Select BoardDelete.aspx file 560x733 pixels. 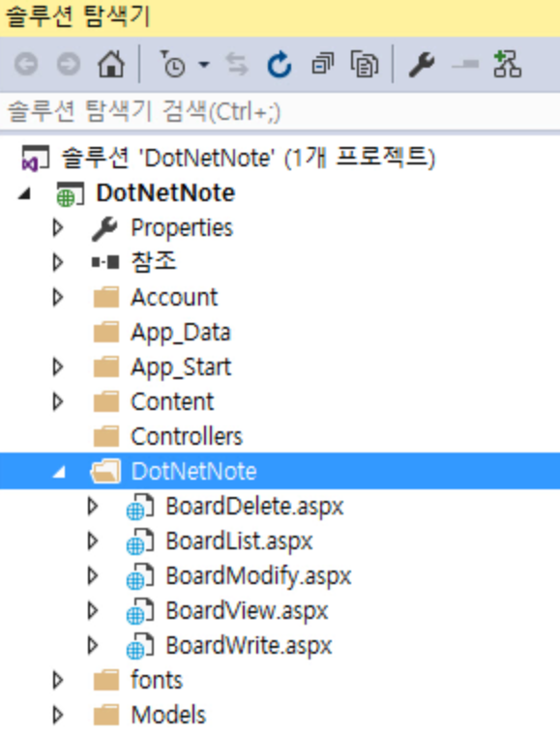[x=254, y=508]
